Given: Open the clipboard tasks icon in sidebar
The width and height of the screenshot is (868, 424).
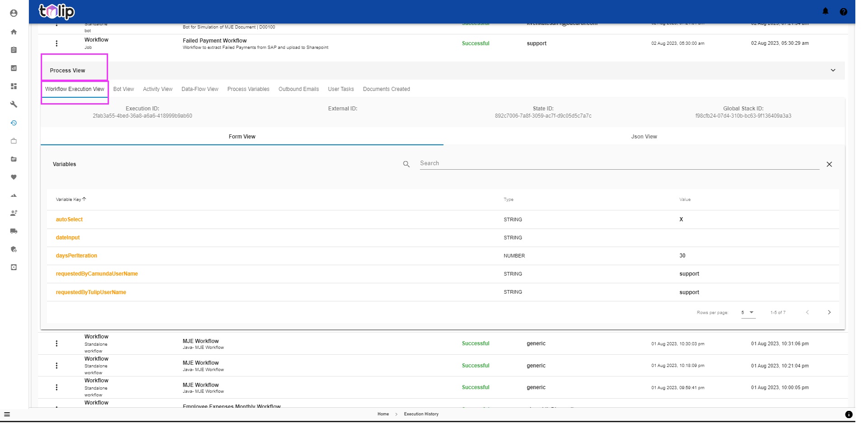Looking at the screenshot, I should [14, 50].
